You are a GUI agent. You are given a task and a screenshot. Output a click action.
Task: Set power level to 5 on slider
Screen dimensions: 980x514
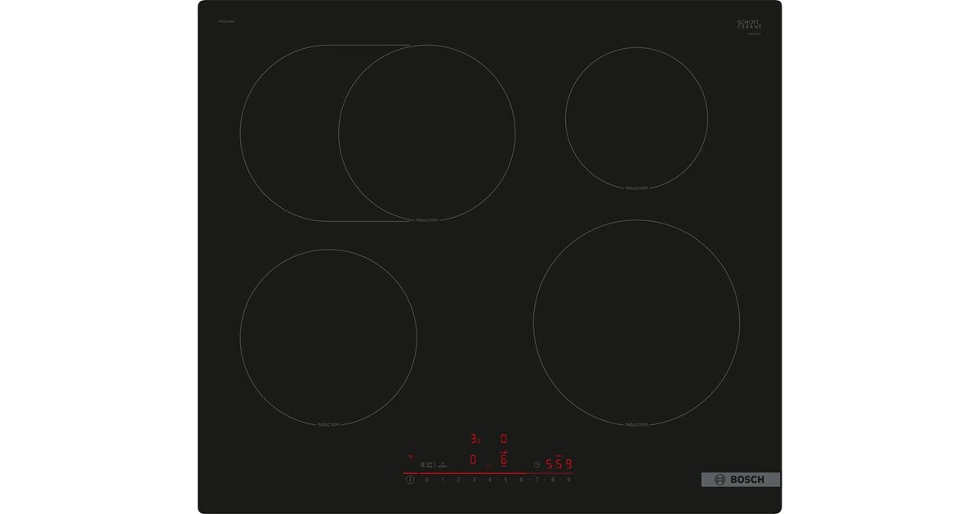(x=506, y=480)
